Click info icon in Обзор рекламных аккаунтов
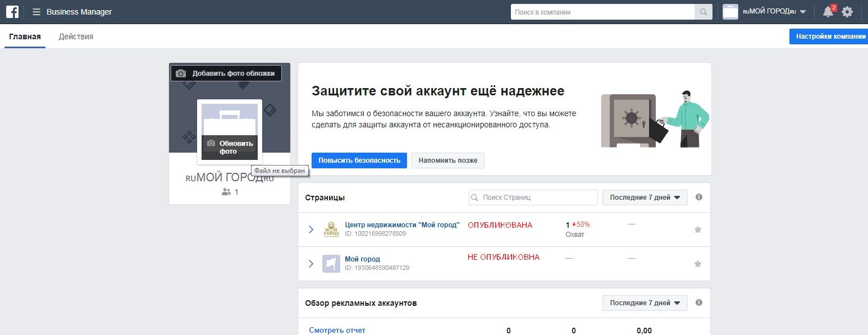868x335 pixels. 699,302
